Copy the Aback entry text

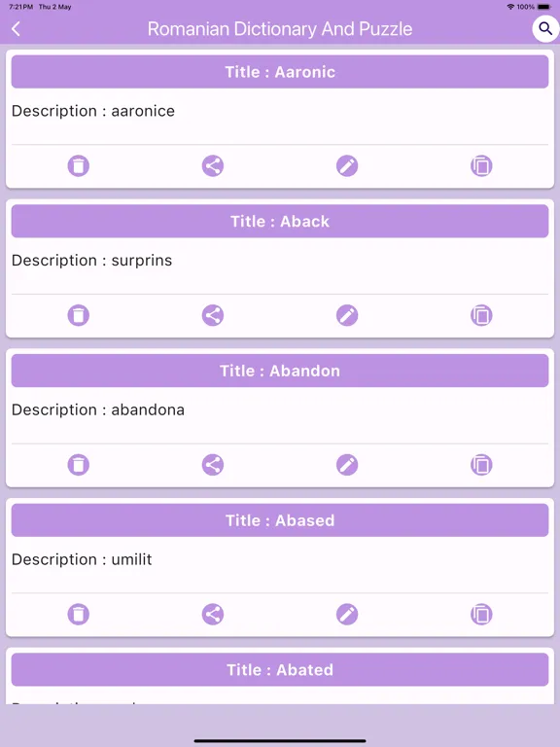pos(481,315)
